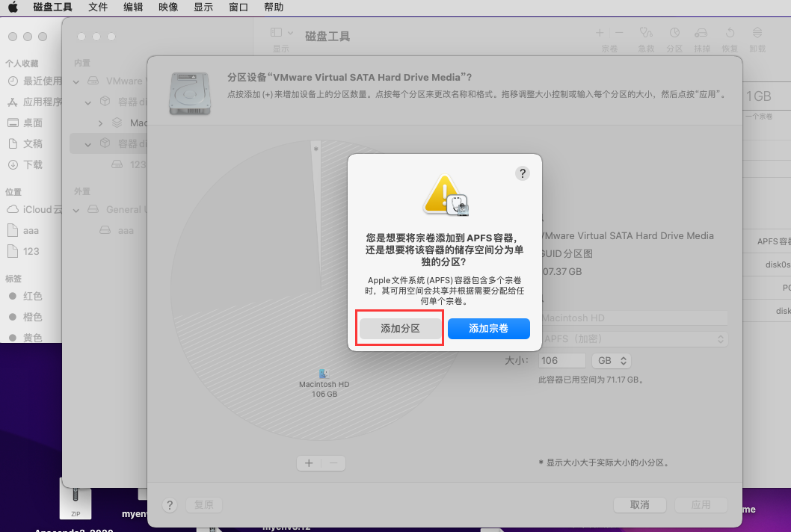Click the blue 添加宗卷 button
791x532 pixels.
click(488, 328)
